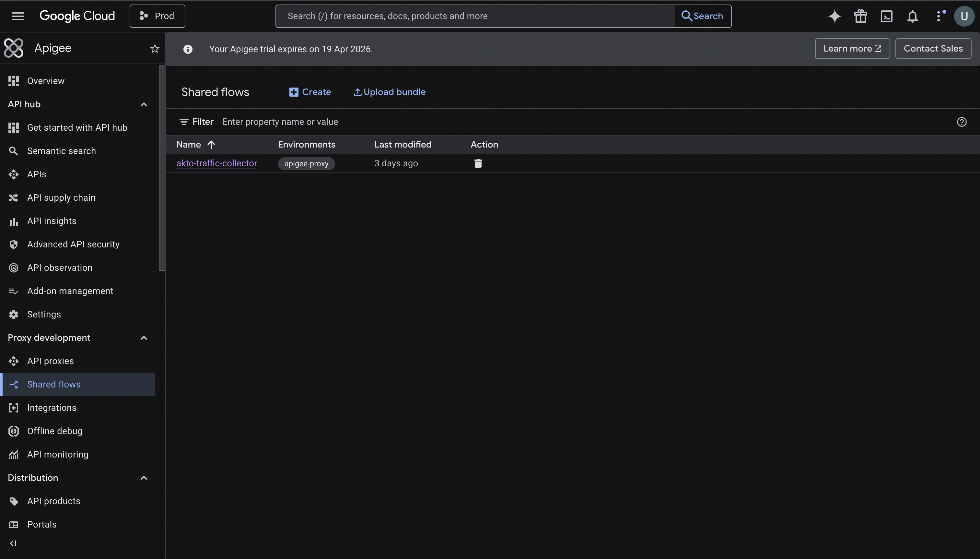Image resolution: width=980 pixels, height=559 pixels.
Task: Click the Upload bundle button
Action: click(390, 92)
